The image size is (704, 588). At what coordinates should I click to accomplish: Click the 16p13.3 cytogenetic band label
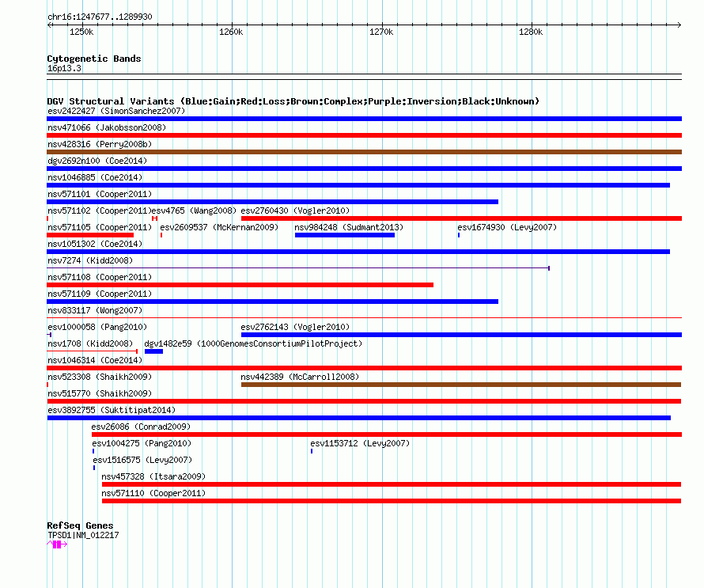[64, 68]
